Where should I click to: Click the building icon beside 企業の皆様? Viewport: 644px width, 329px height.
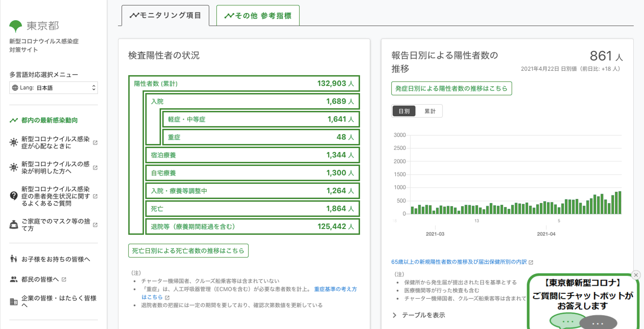pos(14,302)
